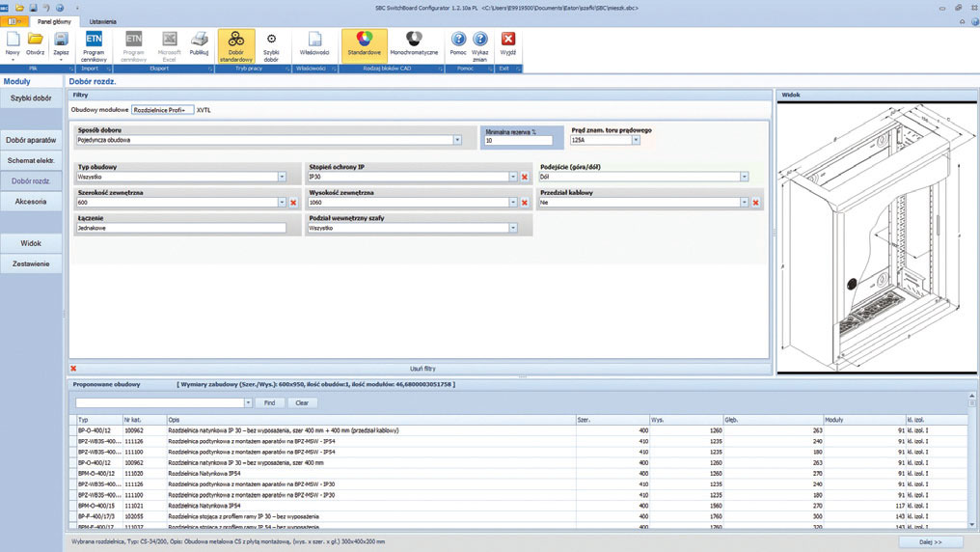Image resolution: width=980 pixels, height=552 pixels.
Task: Save the project with the Zapisz icon
Action: coord(61,44)
